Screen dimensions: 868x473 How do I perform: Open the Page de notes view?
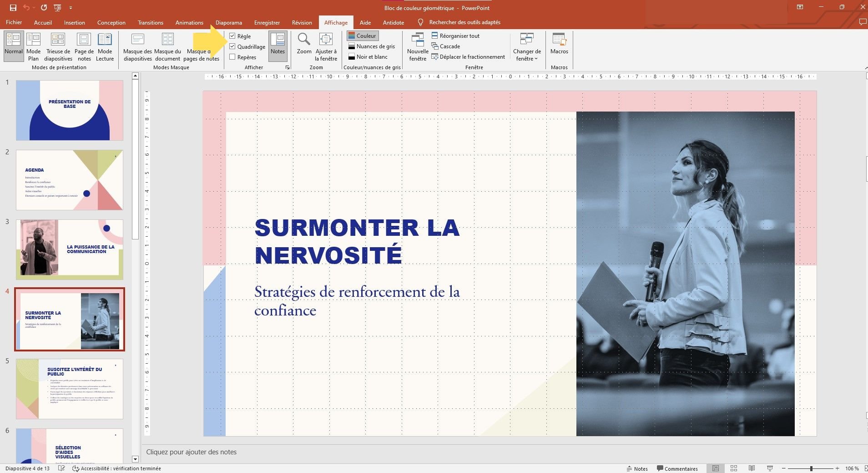coord(84,46)
